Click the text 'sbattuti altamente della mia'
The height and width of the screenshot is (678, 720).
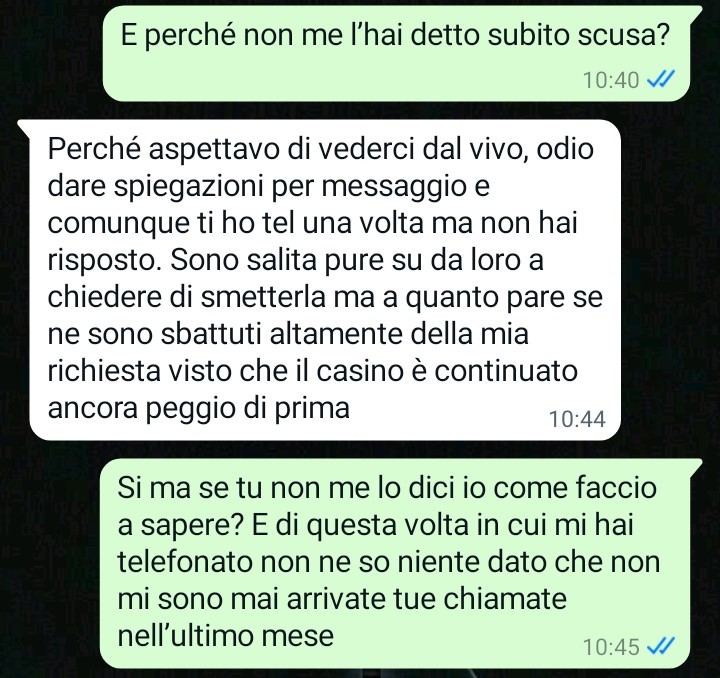point(345,334)
